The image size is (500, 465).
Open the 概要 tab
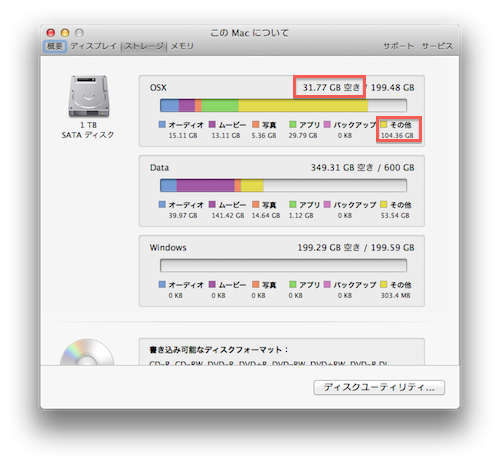pos(55,46)
